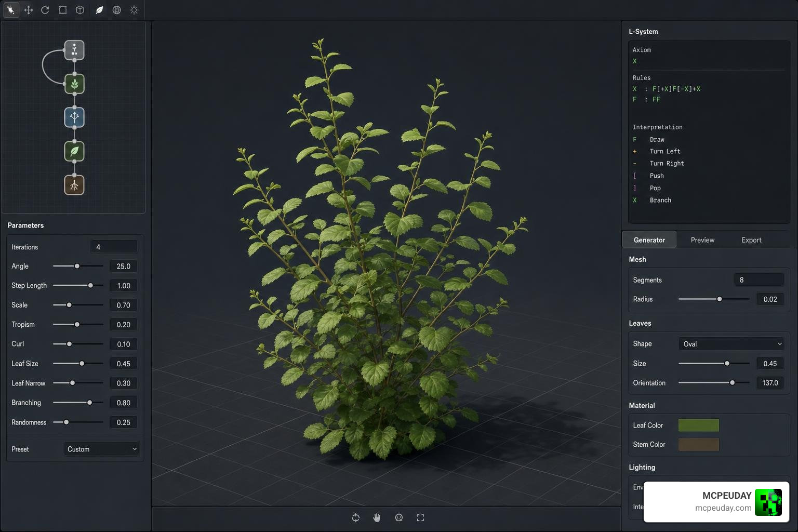
Task: Select the blue branching node
Action: [74, 117]
